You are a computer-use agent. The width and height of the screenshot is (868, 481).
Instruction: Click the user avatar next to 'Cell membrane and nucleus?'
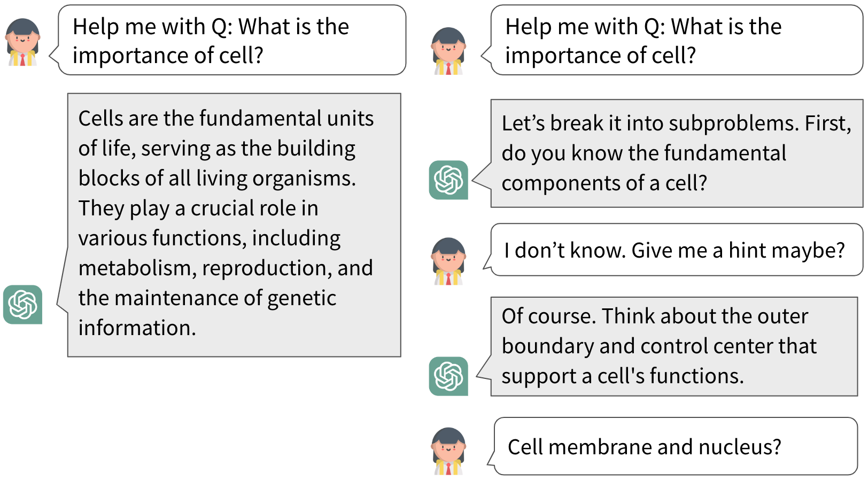click(449, 451)
